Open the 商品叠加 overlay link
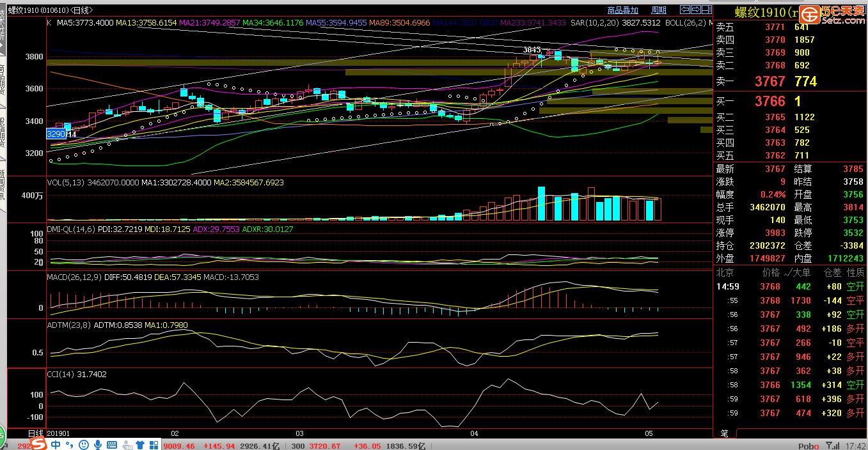 622,10
